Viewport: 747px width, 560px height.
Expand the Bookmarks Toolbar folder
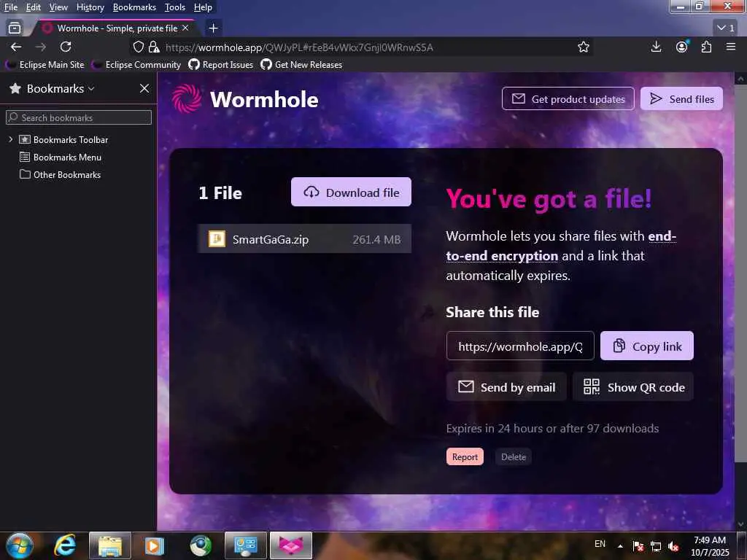pos(10,139)
